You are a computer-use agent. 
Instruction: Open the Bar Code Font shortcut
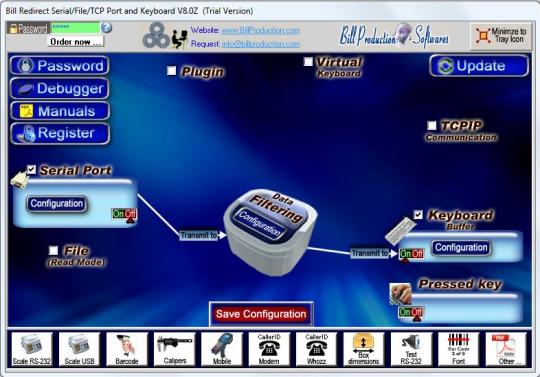coord(458,349)
